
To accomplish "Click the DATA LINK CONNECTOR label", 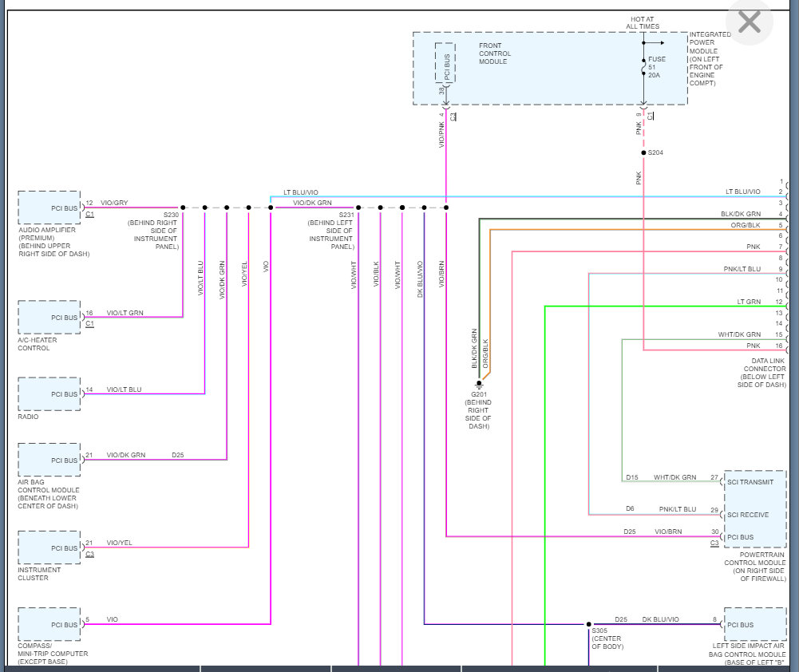I will click(x=761, y=373).
